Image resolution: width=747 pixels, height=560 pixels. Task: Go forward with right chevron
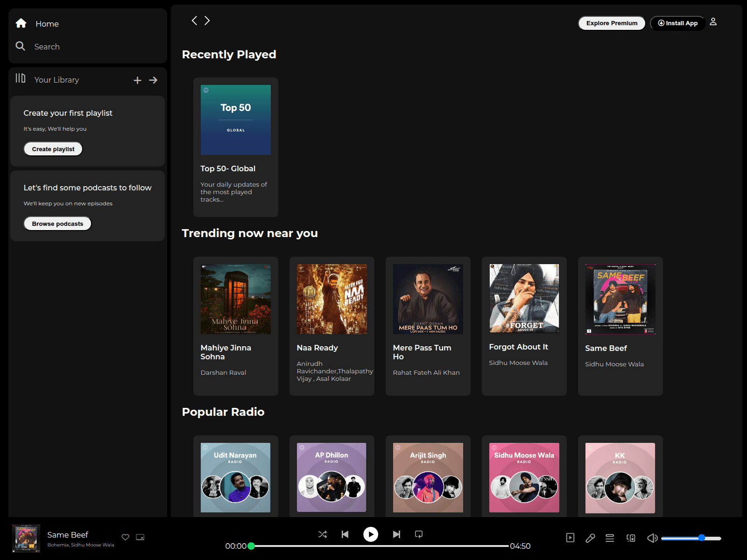[207, 21]
